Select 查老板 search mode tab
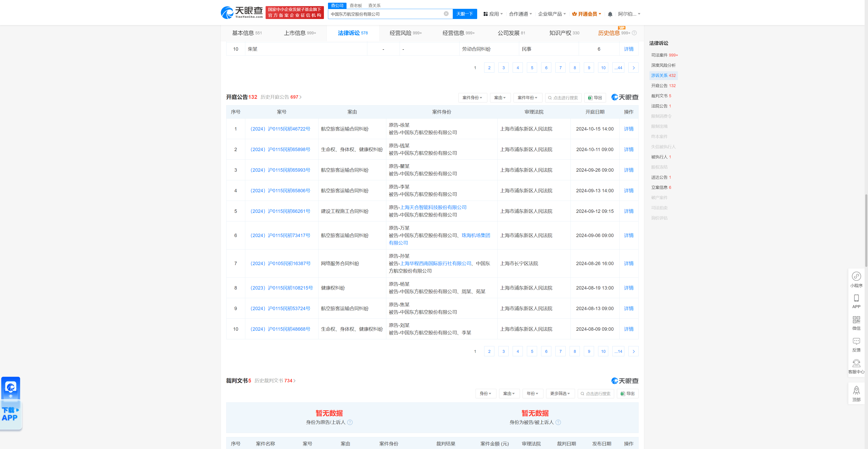Viewport: 868px width, 449px height. tap(356, 5)
